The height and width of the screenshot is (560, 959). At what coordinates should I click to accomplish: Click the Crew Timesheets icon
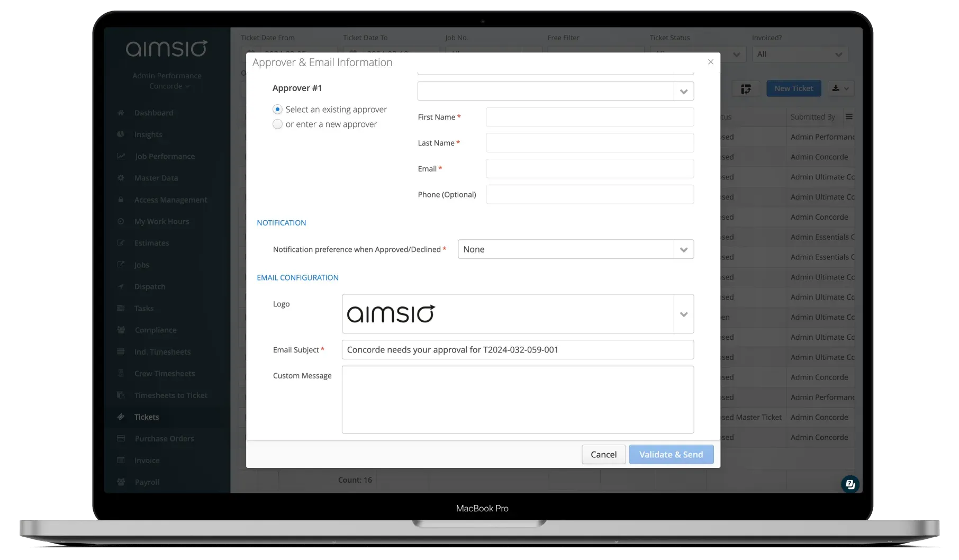pyautogui.click(x=121, y=373)
